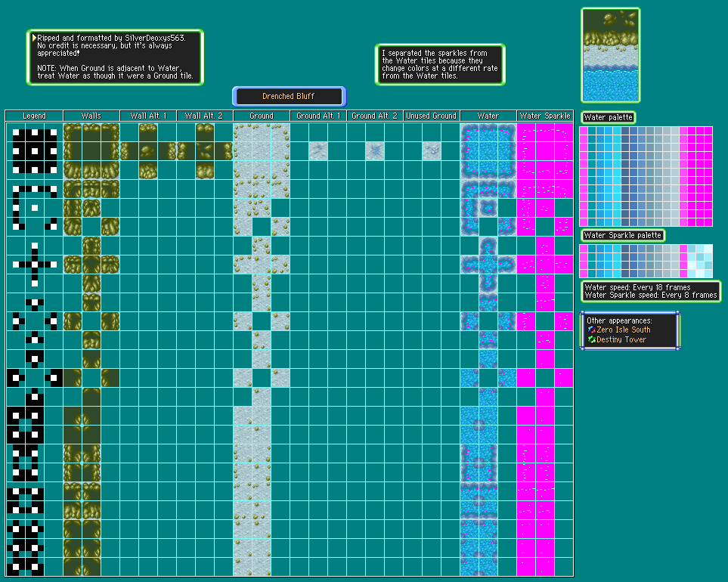Select the Walls column header
Viewport: 728px width, 582px height.
coord(91,116)
